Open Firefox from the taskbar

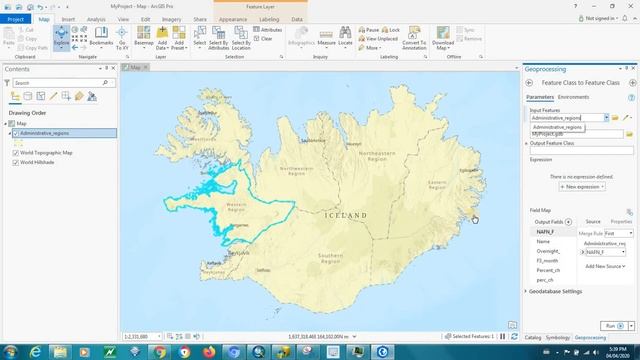coord(209,352)
